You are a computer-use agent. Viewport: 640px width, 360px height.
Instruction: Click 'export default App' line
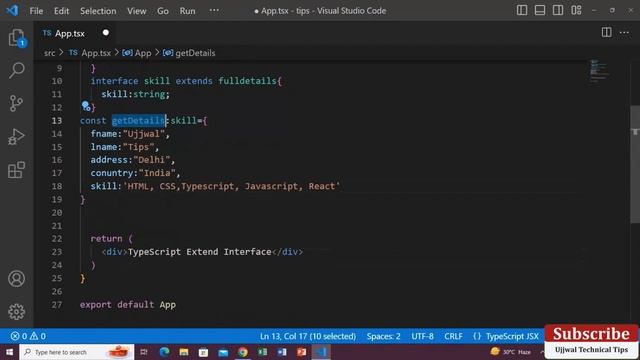tap(128, 305)
